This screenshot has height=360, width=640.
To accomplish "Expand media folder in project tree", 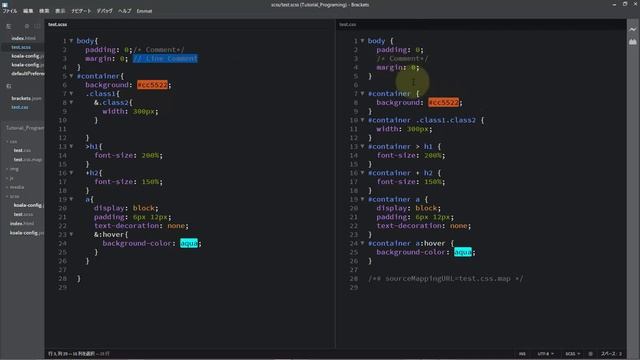I will pos(15,187).
